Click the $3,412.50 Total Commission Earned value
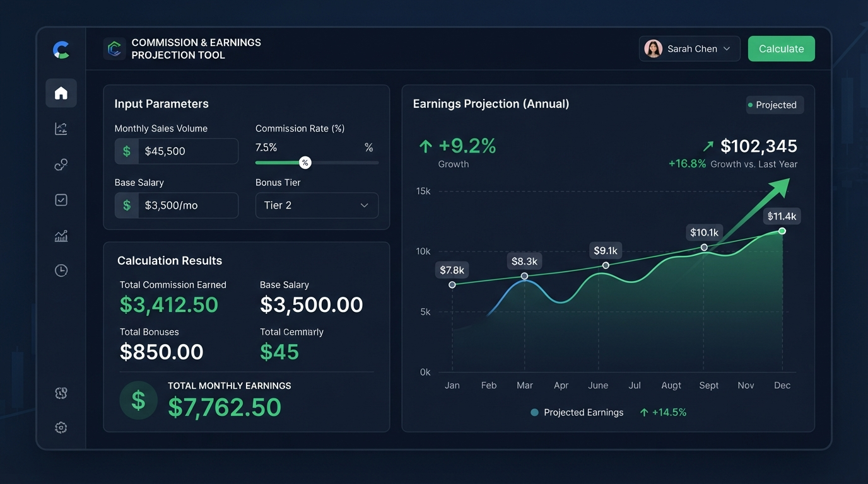This screenshot has width=868, height=484. (169, 305)
